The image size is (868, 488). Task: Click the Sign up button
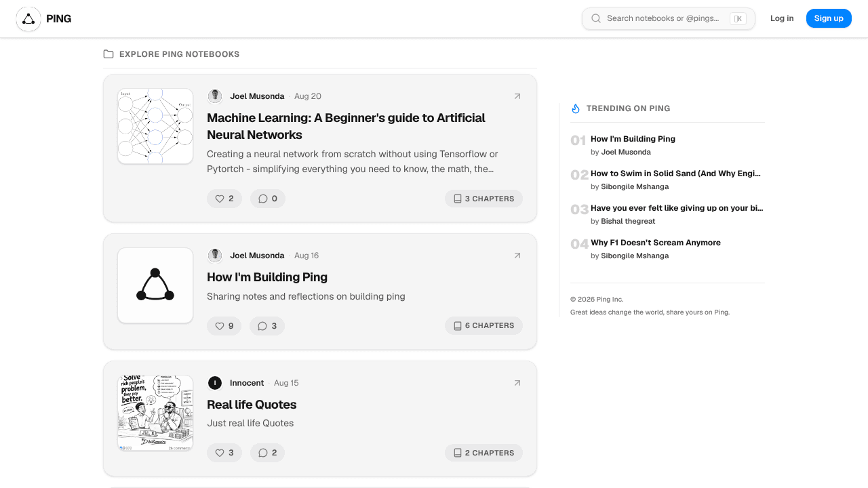[829, 18]
